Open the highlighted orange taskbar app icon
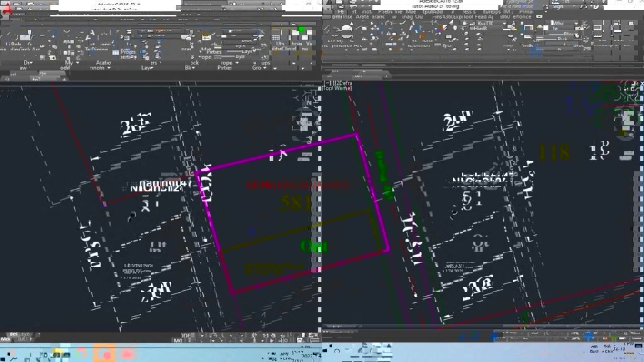This screenshot has height=362, width=644. pos(104,353)
